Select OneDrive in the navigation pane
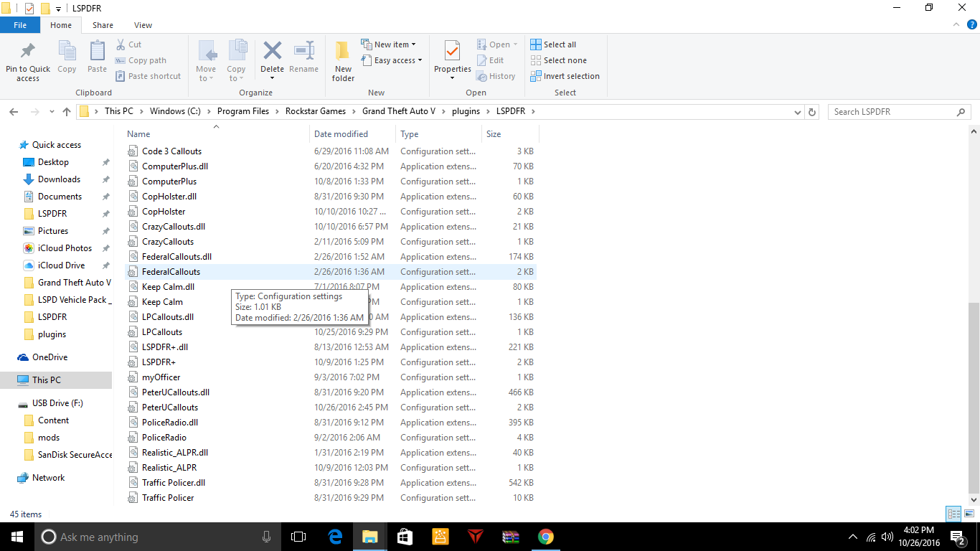980x551 pixels. 50,357
